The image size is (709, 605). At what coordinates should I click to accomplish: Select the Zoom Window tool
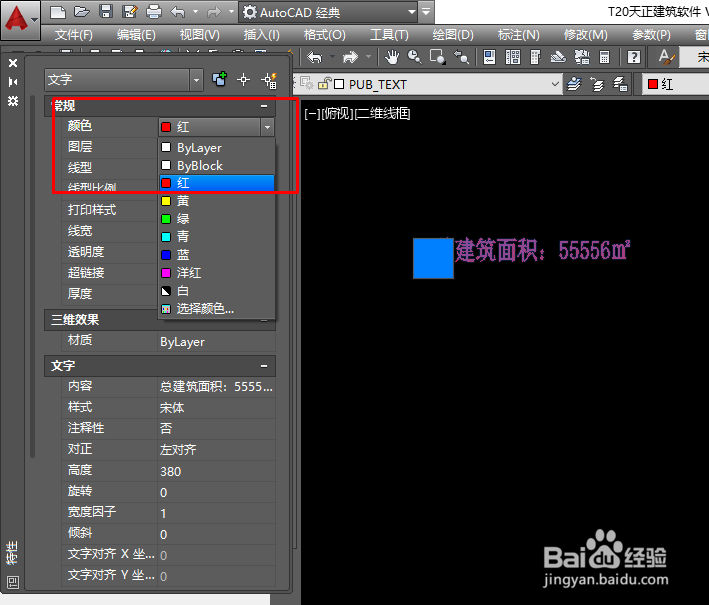click(438, 57)
